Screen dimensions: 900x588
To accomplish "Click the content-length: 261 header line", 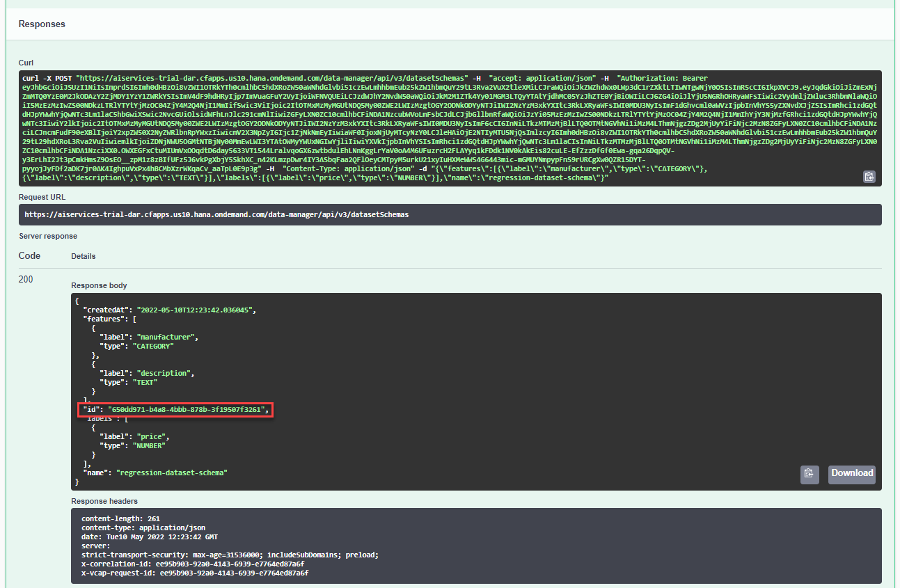I will pos(120,518).
